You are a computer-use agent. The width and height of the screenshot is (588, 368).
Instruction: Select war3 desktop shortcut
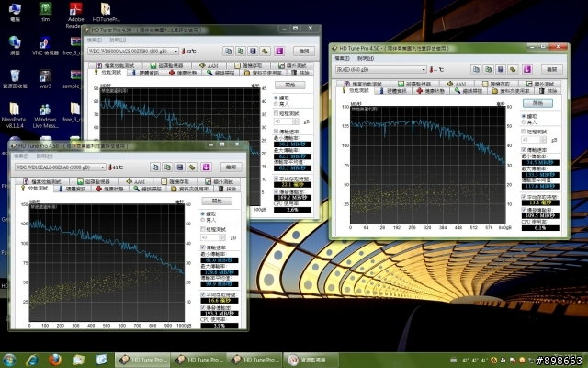[45, 79]
